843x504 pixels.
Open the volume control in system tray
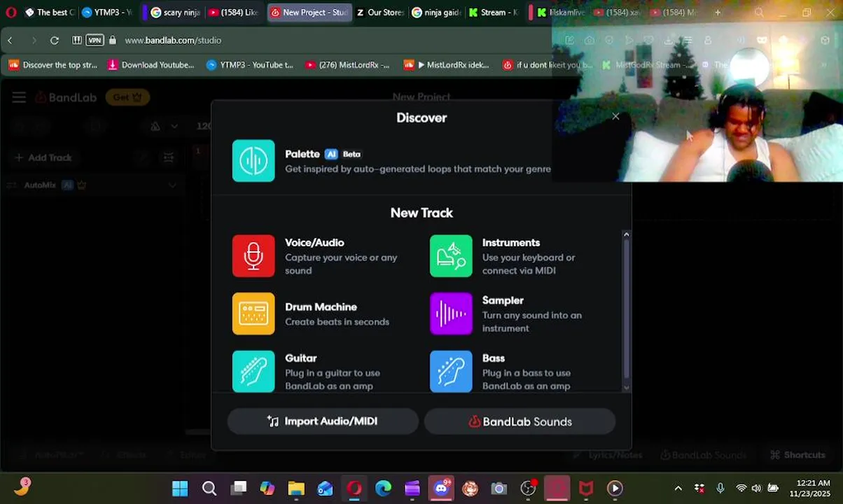tap(756, 489)
